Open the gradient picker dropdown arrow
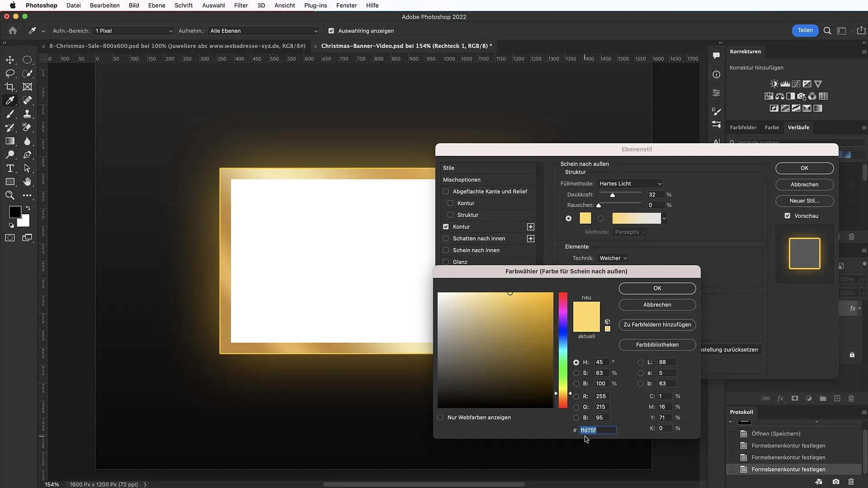Screen dimensions: 868x488 pos(664,219)
